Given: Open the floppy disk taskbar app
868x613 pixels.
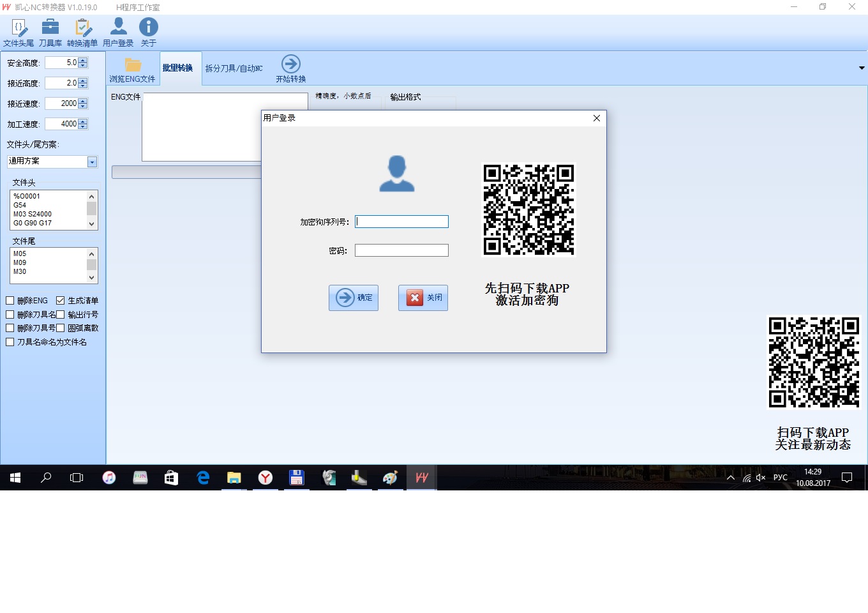Looking at the screenshot, I should click(x=297, y=478).
